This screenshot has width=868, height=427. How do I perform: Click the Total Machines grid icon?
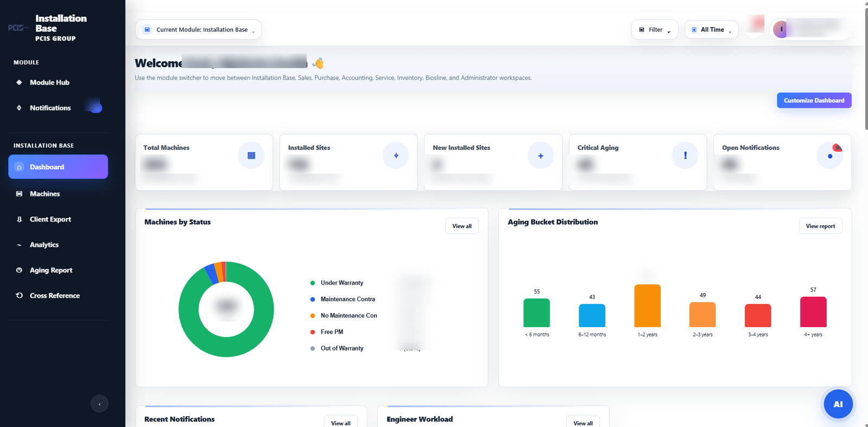tap(251, 156)
